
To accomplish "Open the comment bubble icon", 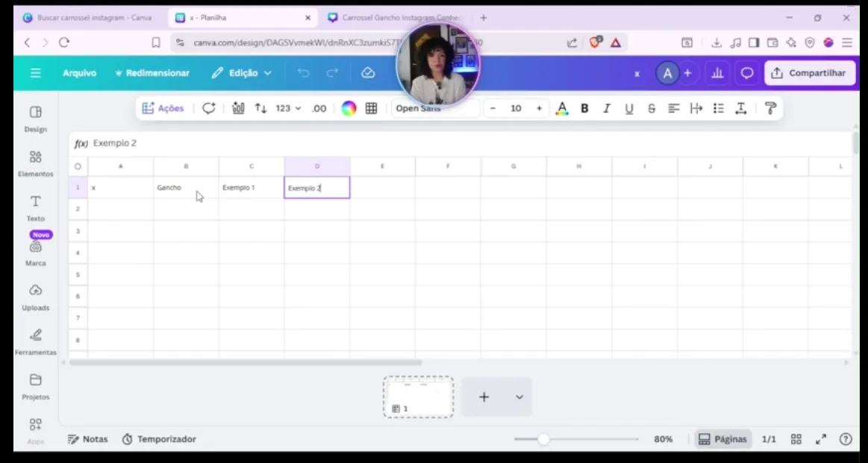I will [x=746, y=73].
